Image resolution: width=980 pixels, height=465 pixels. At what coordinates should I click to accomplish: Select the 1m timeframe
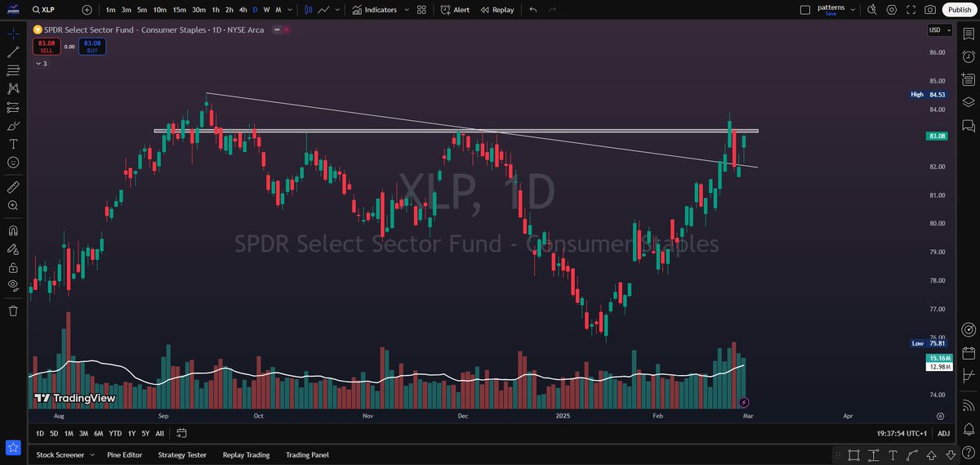point(110,10)
